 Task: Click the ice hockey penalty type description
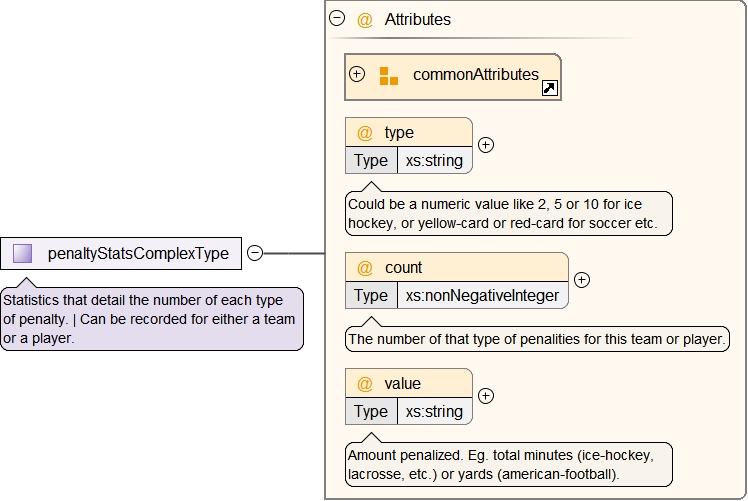(x=508, y=213)
